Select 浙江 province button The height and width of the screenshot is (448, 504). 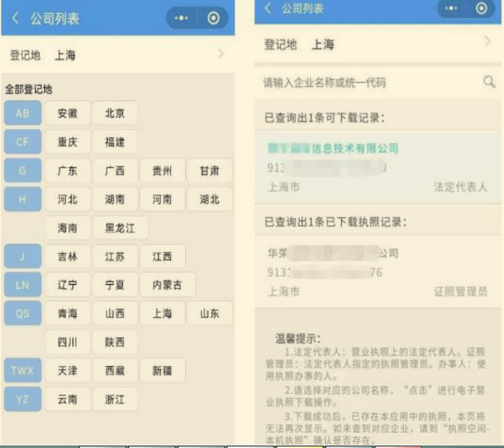coord(115,399)
